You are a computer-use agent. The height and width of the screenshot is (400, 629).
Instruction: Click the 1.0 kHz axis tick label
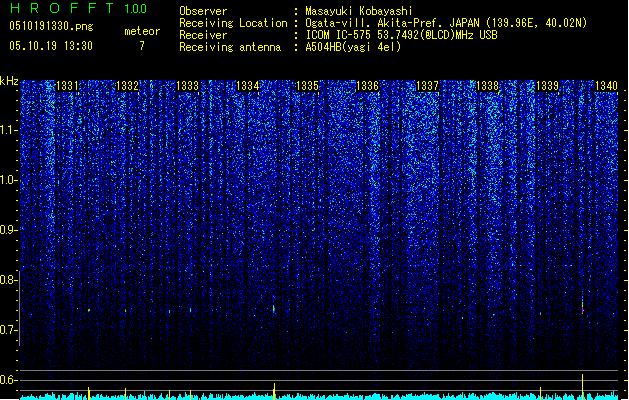[8, 180]
